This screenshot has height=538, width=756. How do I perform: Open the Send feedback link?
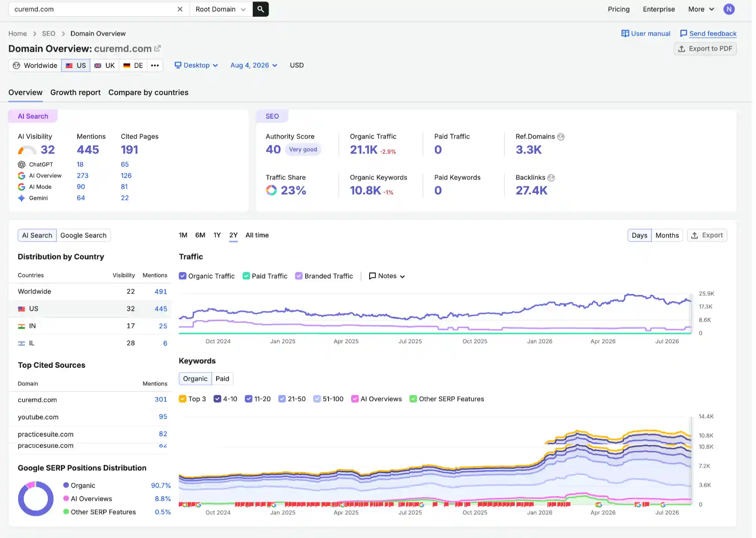(713, 34)
